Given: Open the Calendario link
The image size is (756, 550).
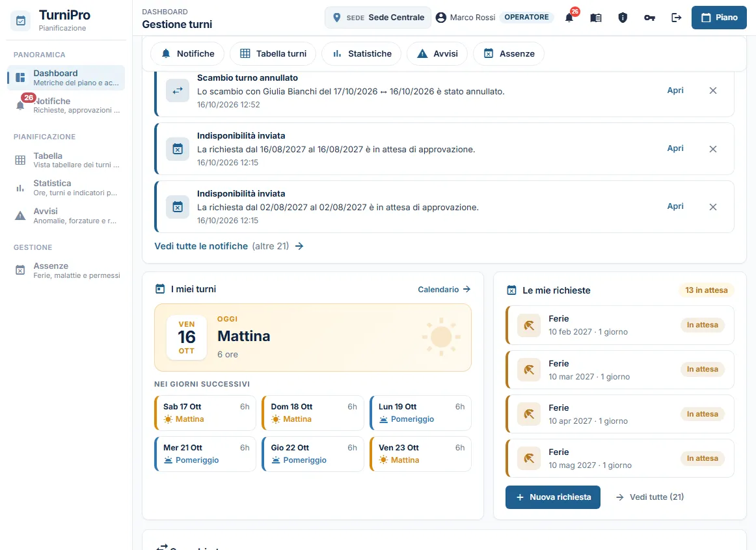Looking at the screenshot, I should pos(444,290).
